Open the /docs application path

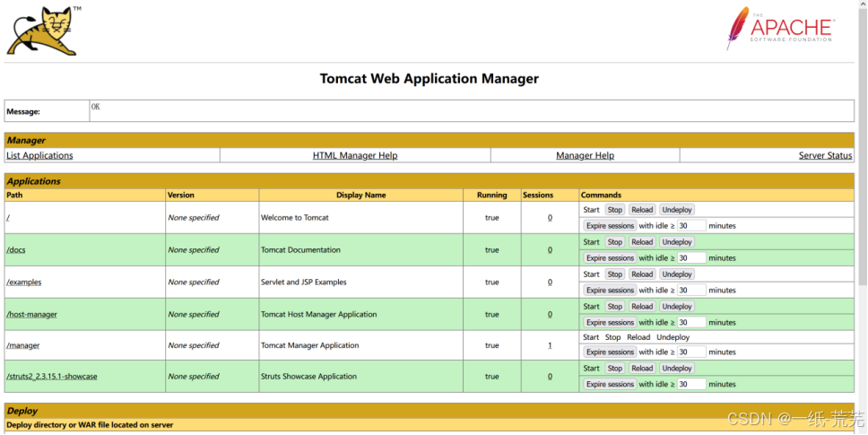[x=15, y=249]
